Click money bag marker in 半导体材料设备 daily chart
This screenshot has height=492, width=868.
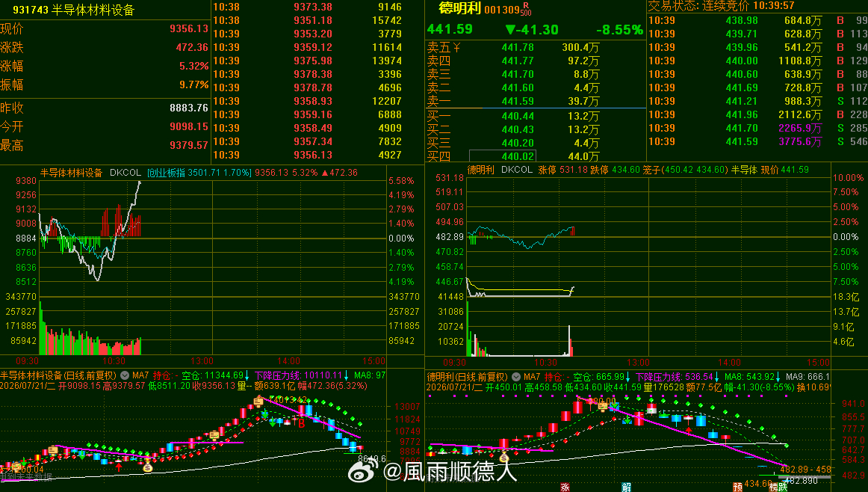[147, 467]
